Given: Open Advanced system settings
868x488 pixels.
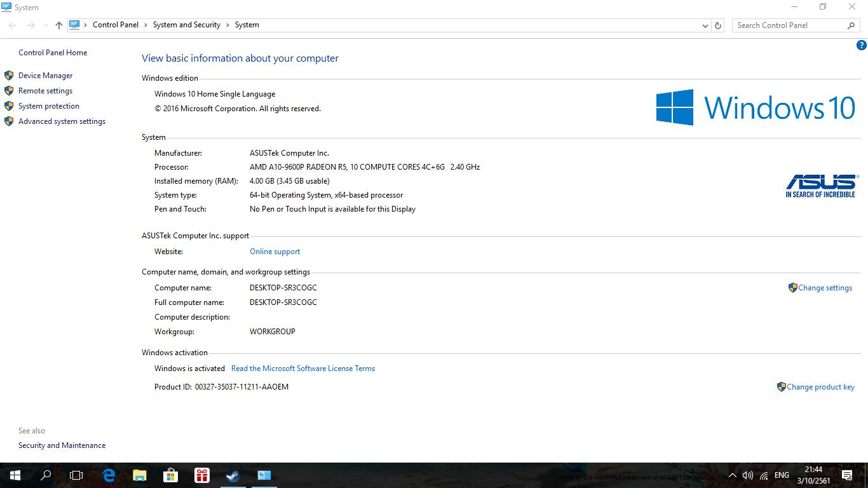Looking at the screenshot, I should tap(62, 121).
